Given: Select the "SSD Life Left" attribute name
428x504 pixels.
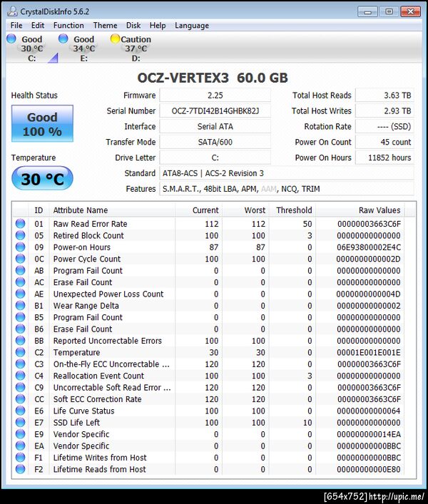Looking at the screenshot, I should [x=76, y=422].
